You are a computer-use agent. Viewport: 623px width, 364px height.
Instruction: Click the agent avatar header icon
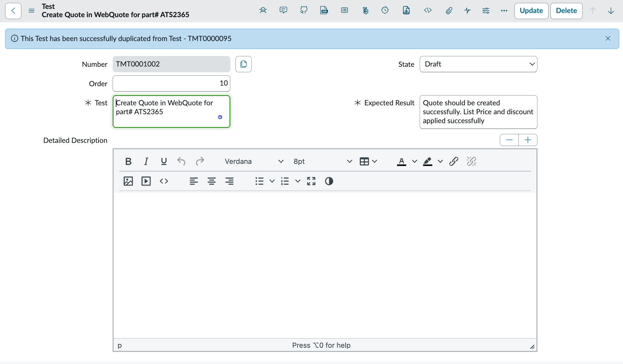coord(263,10)
